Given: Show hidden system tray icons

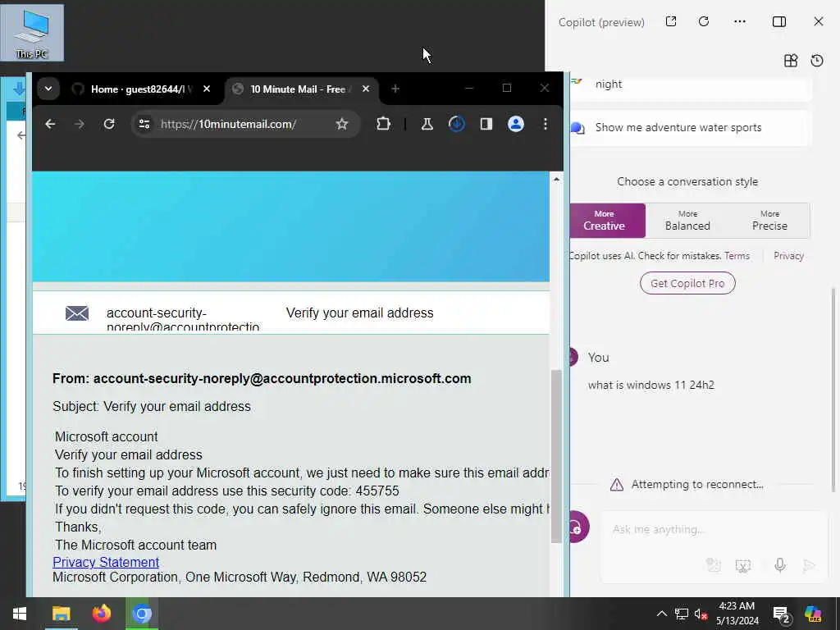Looking at the screenshot, I should point(662,614).
